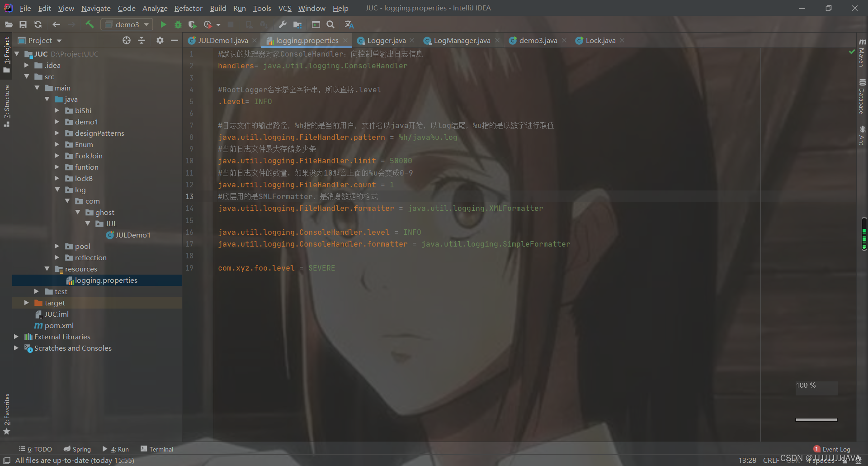
Task: Open the demo3 run configuration dropdown
Action: [x=127, y=24]
